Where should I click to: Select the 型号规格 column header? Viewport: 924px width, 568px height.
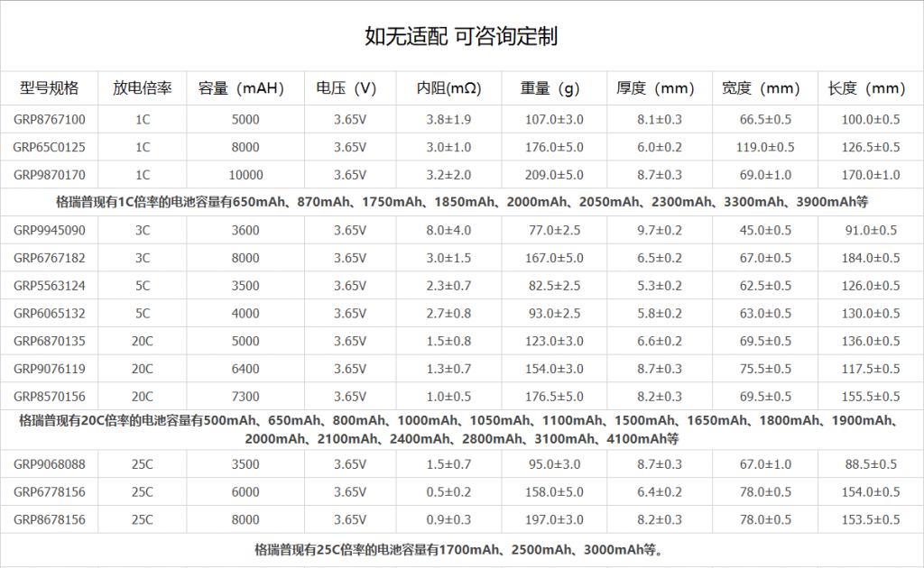click(x=50, y=88)
